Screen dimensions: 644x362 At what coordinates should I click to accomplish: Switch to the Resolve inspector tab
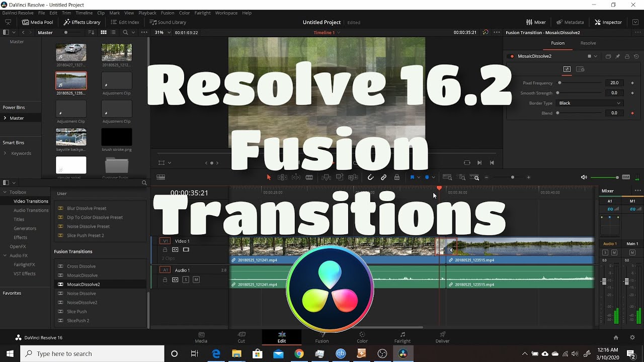point(588,43)
